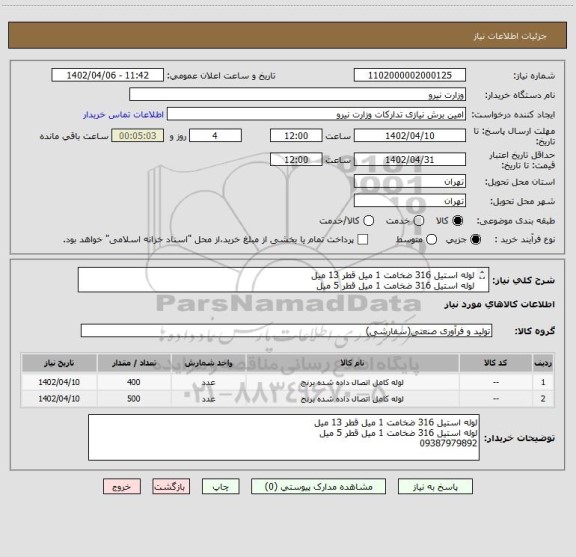Click the ایجاد کننده درخواست field
Viewport: 576px width, 557px height.
316,115
